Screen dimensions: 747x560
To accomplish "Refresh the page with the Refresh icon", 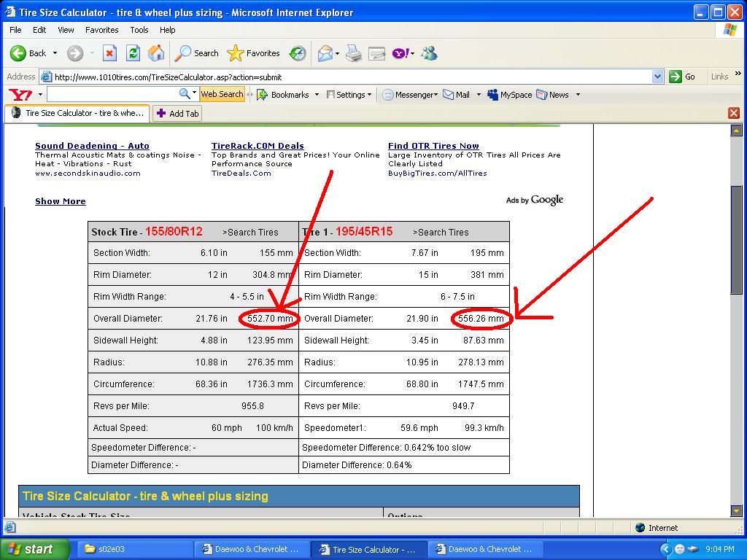I will coord(133,53).
